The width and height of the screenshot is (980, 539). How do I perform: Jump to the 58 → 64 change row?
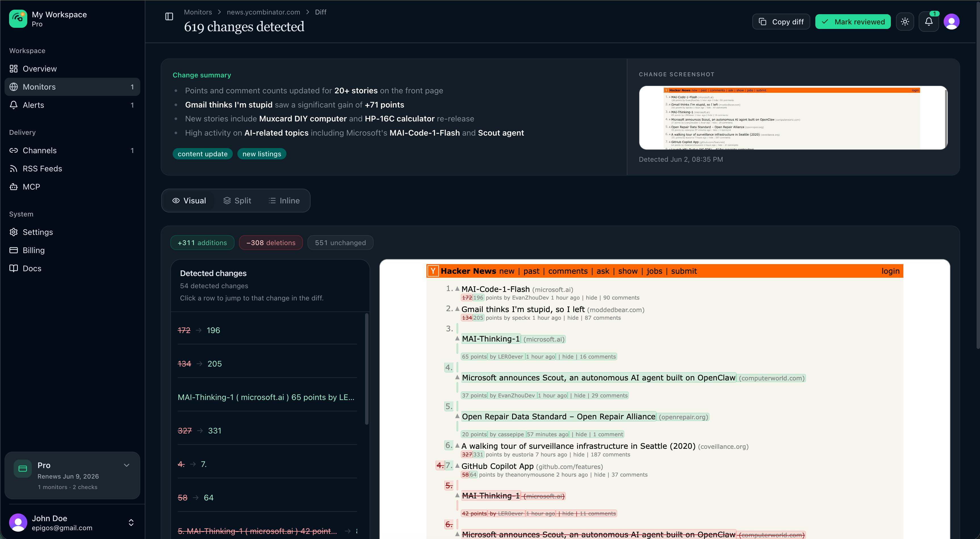tap(267, 498)
